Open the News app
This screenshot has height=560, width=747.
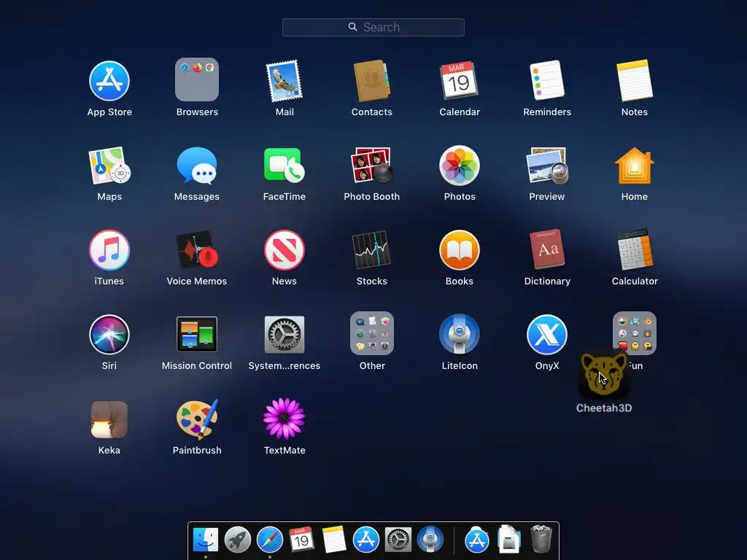pos(285,250)
